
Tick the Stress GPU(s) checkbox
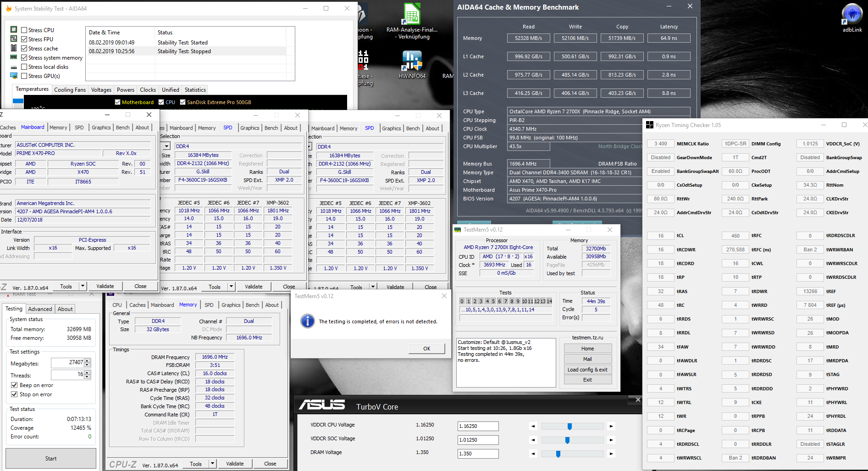24,76
